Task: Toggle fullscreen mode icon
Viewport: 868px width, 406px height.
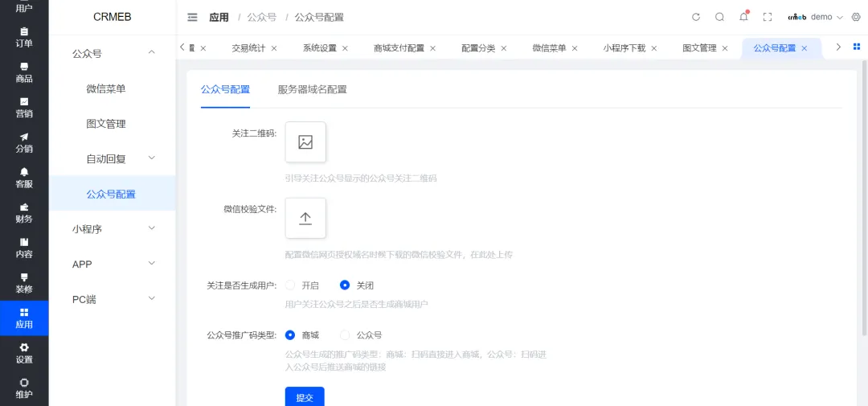Action: pyautogui.click(x=767, y=17)
